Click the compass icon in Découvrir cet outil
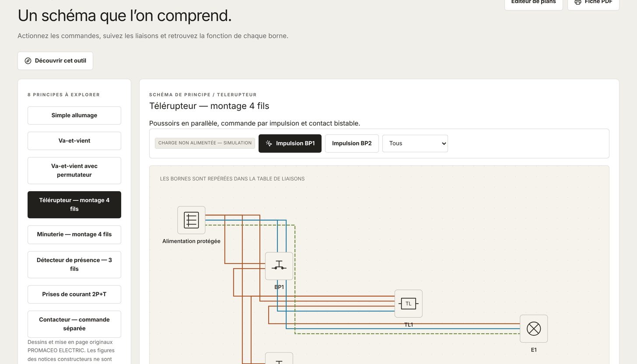The image size is (637, 364). 28,61
